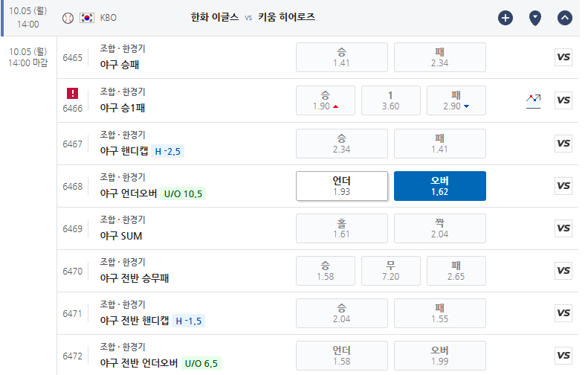
Task: Select 무 7.20 for 전반 승무패
Action: [391, 271]
